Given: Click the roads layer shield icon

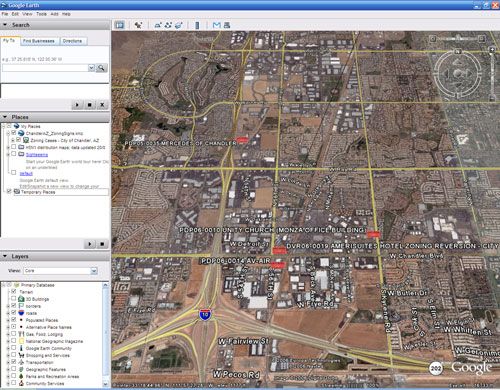Looking at the screenshot, I should pyautogui.click(x=21, y=313).
